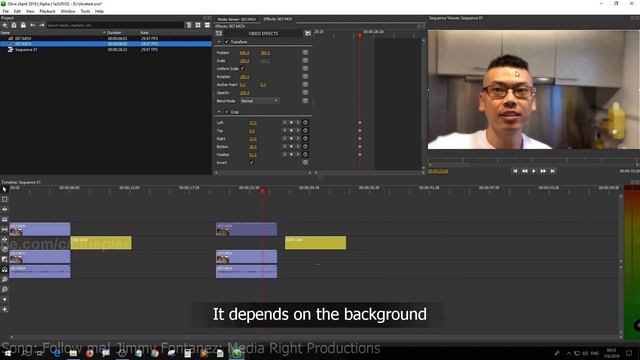Image resolution: width=640 pixels, height=360 pixels.
Task: Click the Sequence 01 item in the Project list
Action: [26, 49]
